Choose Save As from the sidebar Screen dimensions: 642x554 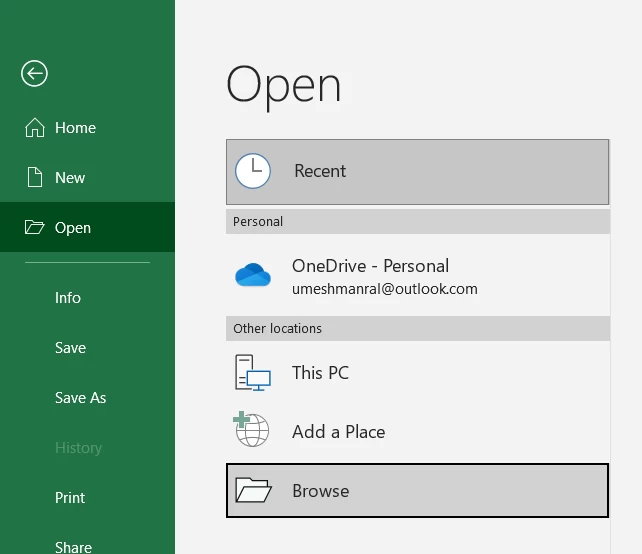coord(87,398)
